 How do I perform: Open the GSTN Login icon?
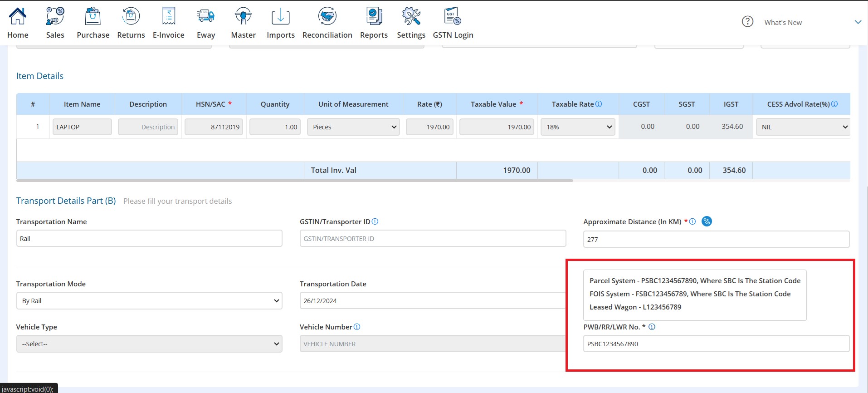tap(453, 16)
